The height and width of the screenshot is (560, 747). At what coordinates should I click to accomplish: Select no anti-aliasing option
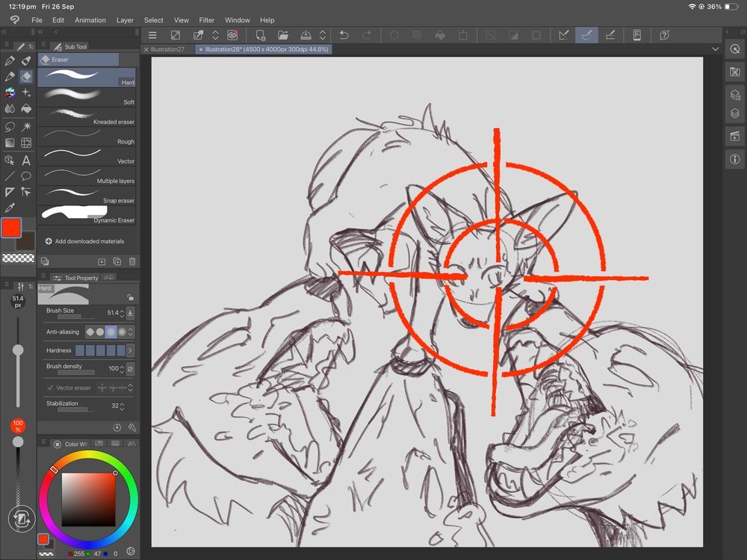(90, 332)
